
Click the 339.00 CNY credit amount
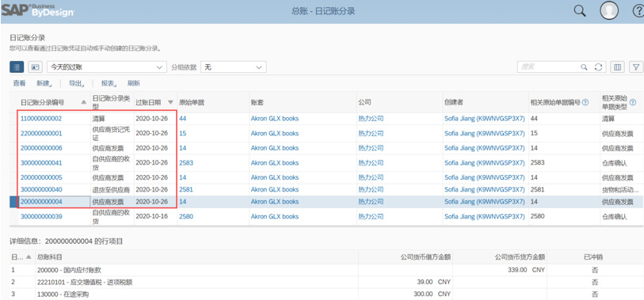point(526,270)
